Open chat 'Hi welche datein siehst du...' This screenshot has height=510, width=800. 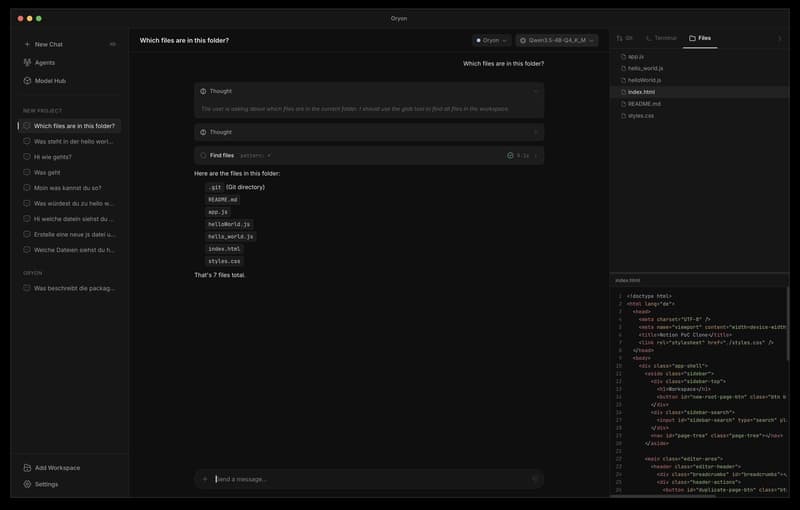(x=69, y=219)
